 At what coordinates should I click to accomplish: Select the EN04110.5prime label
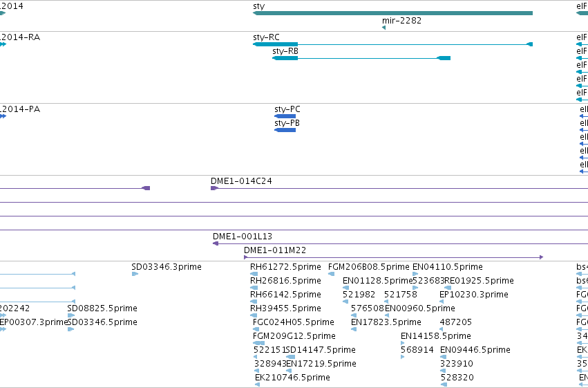coord(447,267)
